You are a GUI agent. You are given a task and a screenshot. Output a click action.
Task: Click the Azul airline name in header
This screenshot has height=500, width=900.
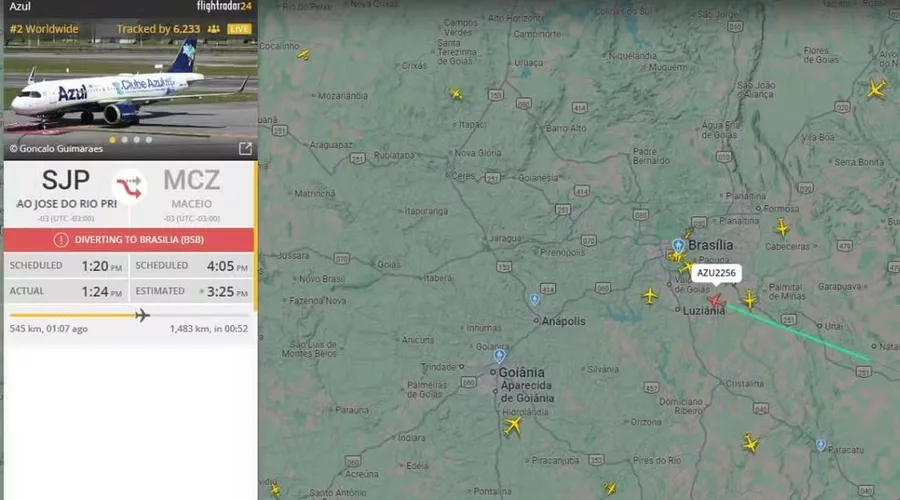point(20,6)
